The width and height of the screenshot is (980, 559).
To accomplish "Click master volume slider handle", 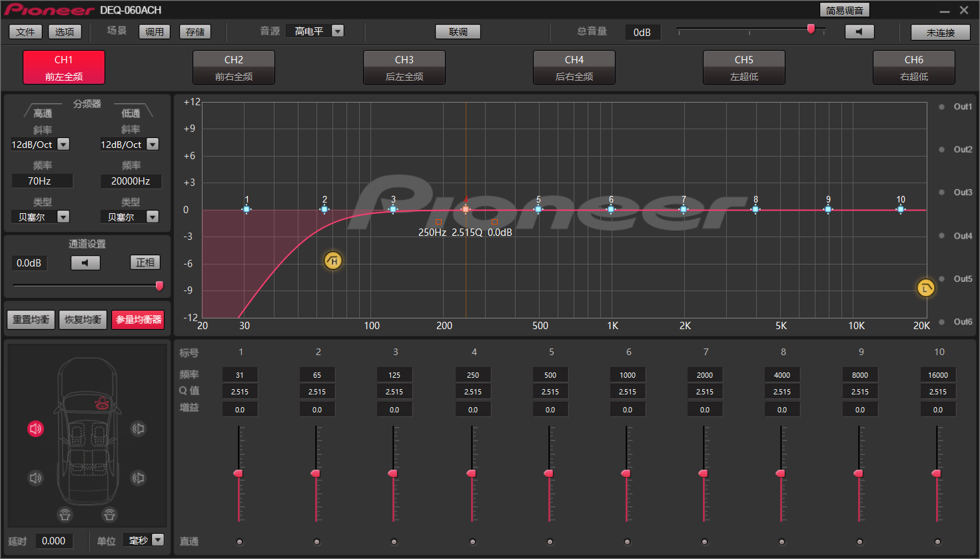I will [811, 29].
